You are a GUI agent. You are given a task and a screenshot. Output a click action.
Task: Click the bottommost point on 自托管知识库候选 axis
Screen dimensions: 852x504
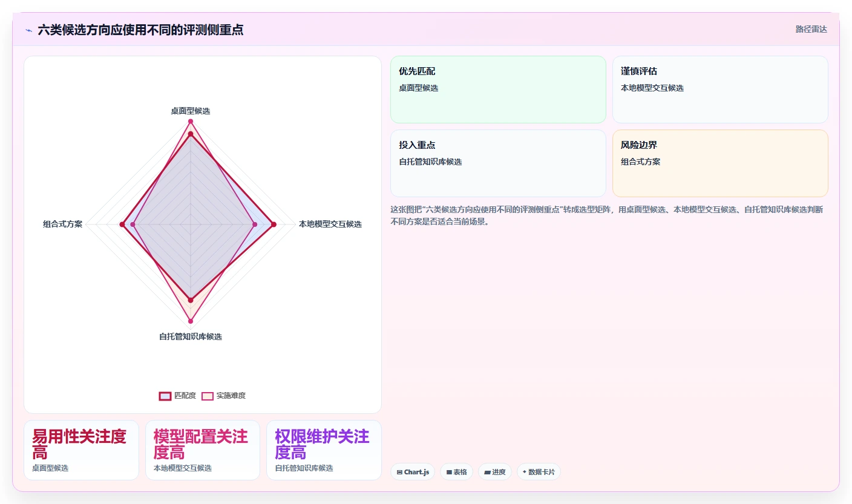[191, 321]
